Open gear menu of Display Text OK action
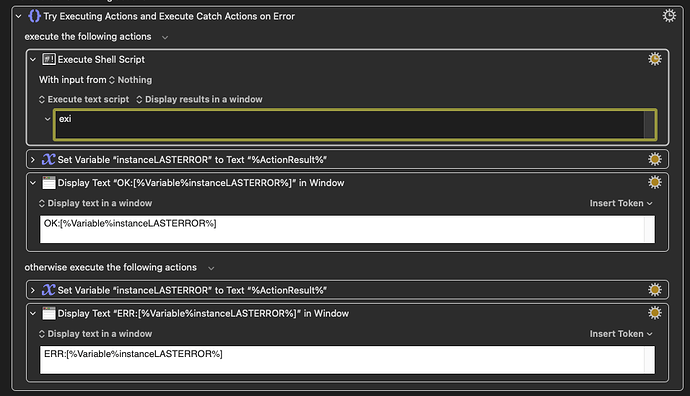Image resolution: width=690 pixels, height=396 pixels. [x=655, y=182]
